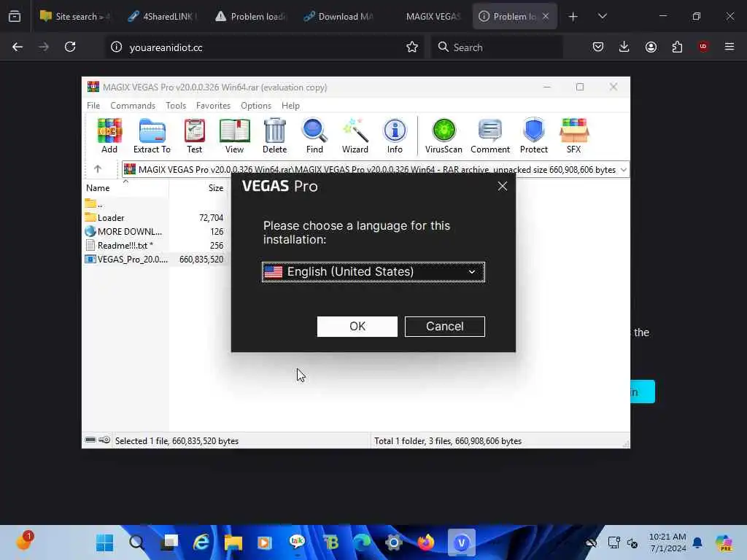
Task: Open the browser Extensions puzzle icon
Action: [677, 47]
